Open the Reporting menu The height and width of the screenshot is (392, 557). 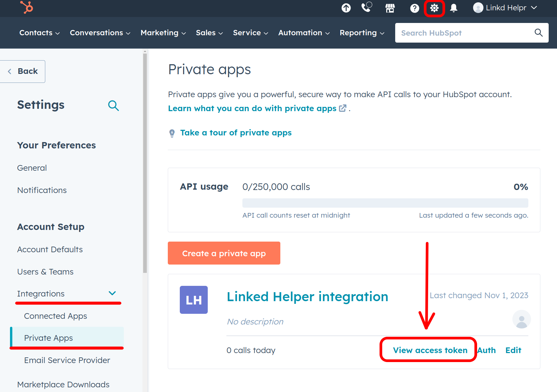(x=362, y=33)
